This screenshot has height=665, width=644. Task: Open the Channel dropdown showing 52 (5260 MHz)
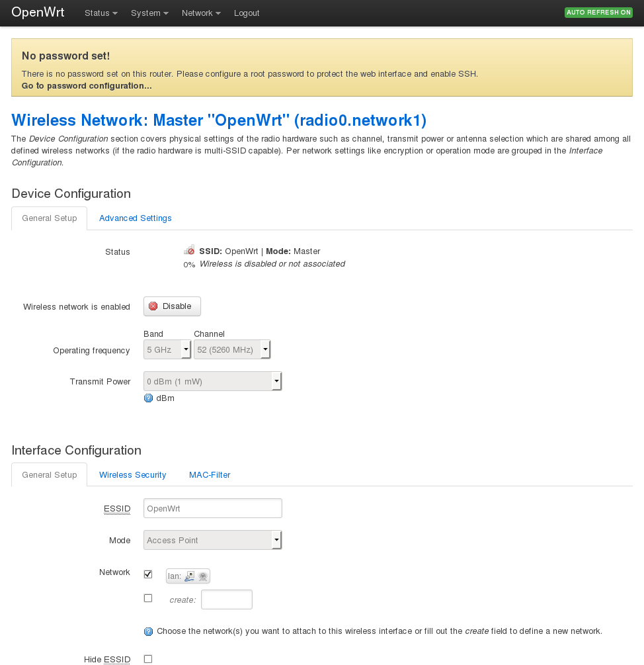tap(232, 349)
